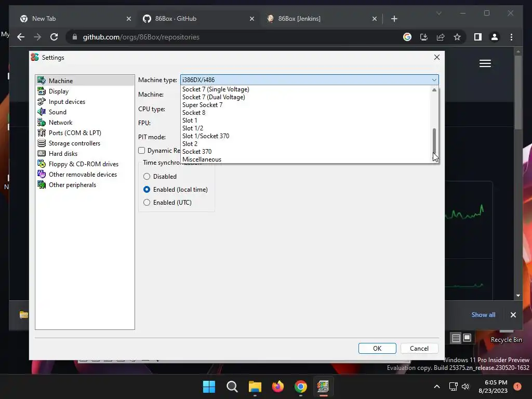
Task: Show hidden system tray icons
Action: click(x=436, y=387)
